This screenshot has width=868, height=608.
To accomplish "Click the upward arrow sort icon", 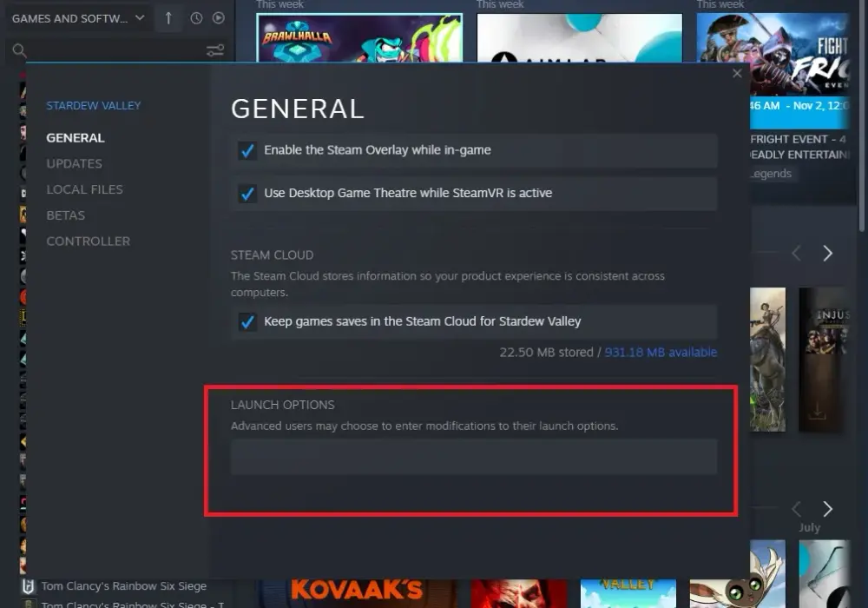I will 168,18.
